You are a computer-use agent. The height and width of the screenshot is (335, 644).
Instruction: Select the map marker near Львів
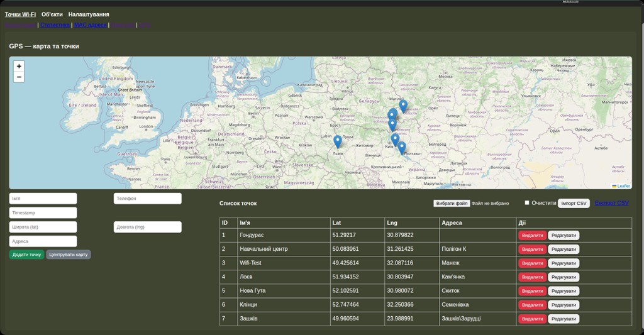[x=338, y=141]
